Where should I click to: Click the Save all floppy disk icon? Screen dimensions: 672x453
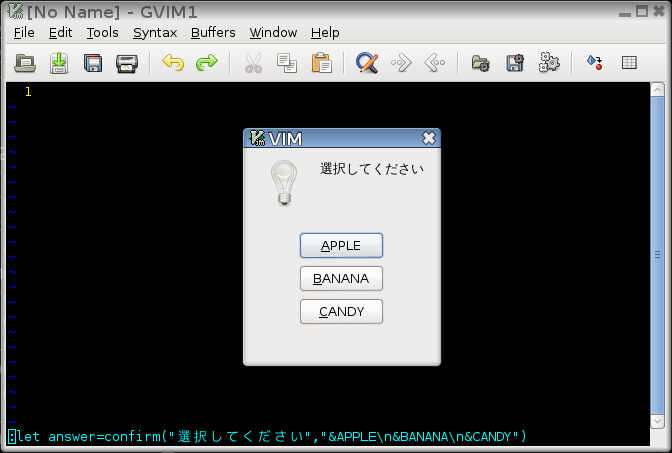[93, 63]
